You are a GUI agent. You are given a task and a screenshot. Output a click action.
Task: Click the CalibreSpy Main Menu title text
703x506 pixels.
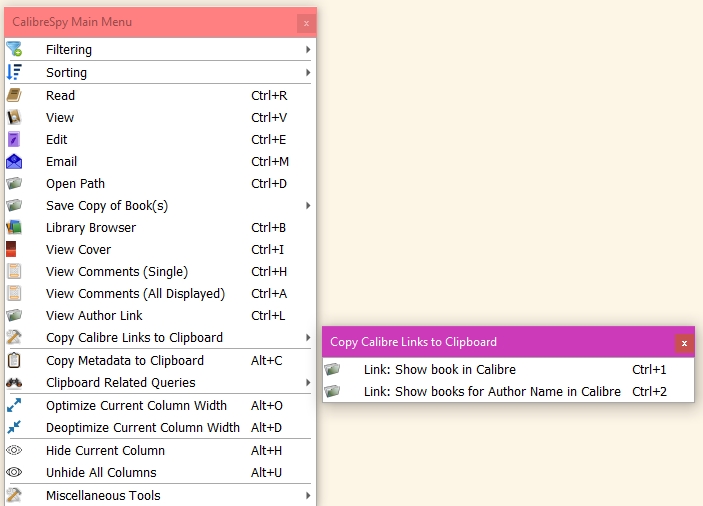pyautogui.click(x=72, y=22)
